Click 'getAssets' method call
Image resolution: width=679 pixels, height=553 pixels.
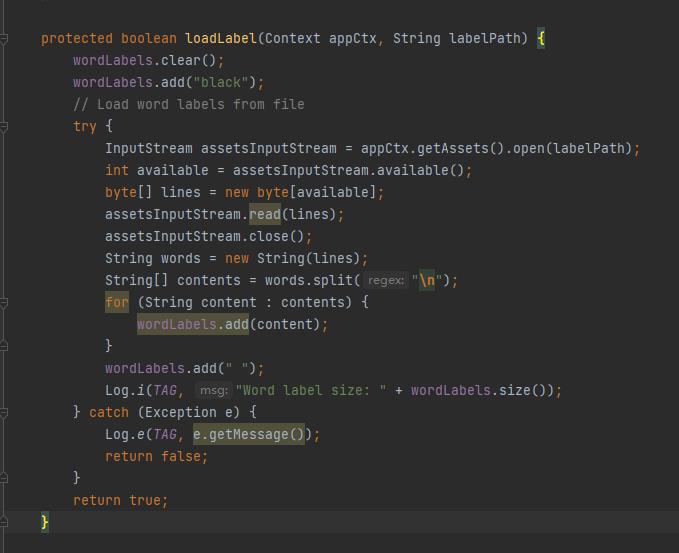pos(453,149)
